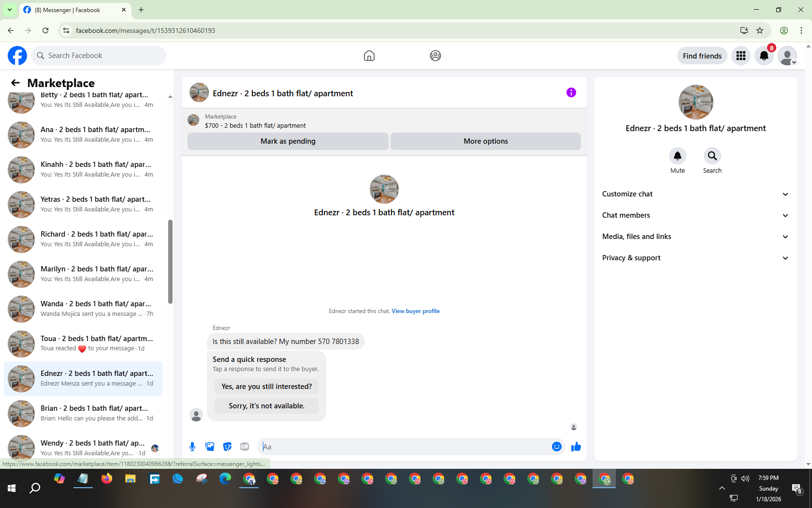This screenshot has height=508, width=812.
Task: Open Brian's conversation
Action: tap(83, 413)
